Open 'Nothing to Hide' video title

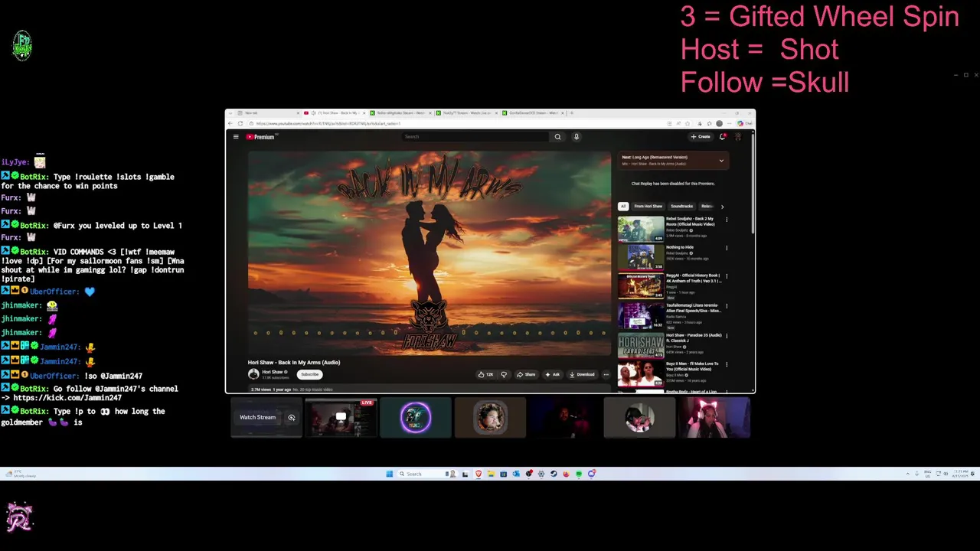[680, 247]
